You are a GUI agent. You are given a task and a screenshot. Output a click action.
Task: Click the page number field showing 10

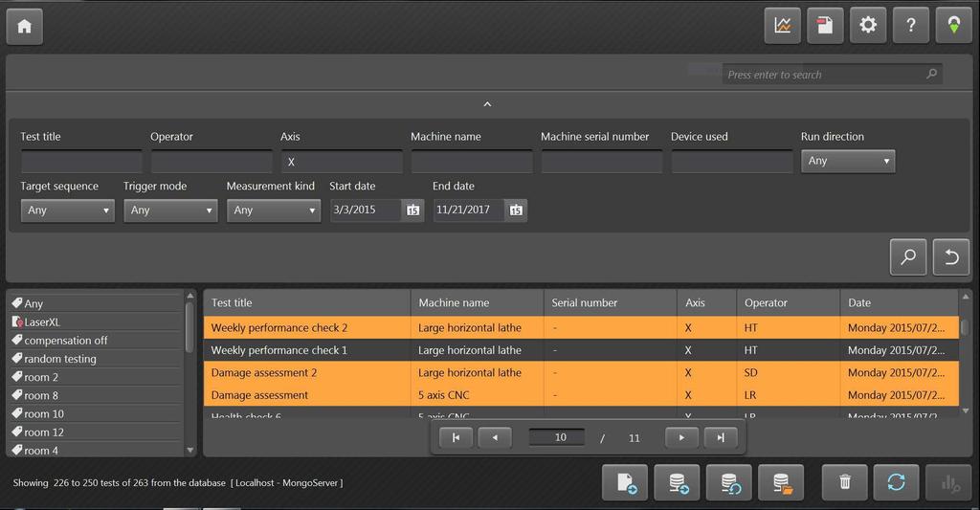[558, 437]
